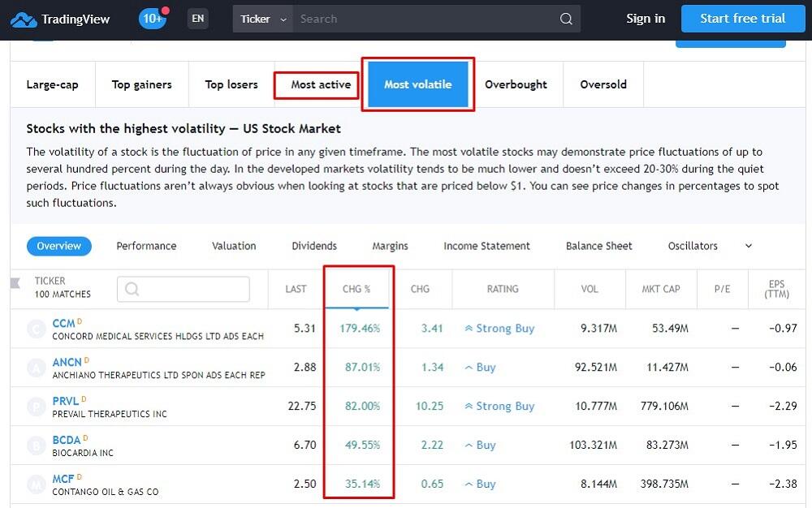Click the PRVL round logo icon
The height and width of the screenshot is (508, 812).
pos(37,407)
